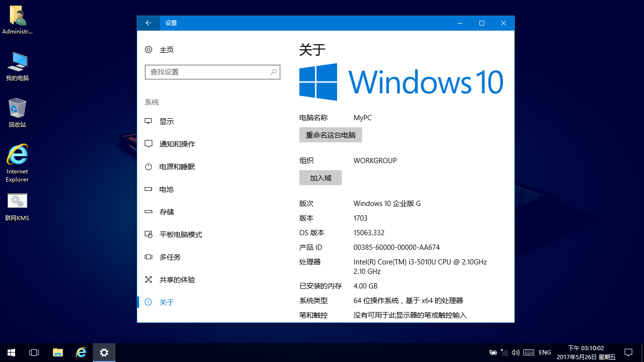Image resolution: width=644 pixels, height=362 pixels.
Task: Open the 平板电脑模式 settings page
Action: (x=181, y=234)
